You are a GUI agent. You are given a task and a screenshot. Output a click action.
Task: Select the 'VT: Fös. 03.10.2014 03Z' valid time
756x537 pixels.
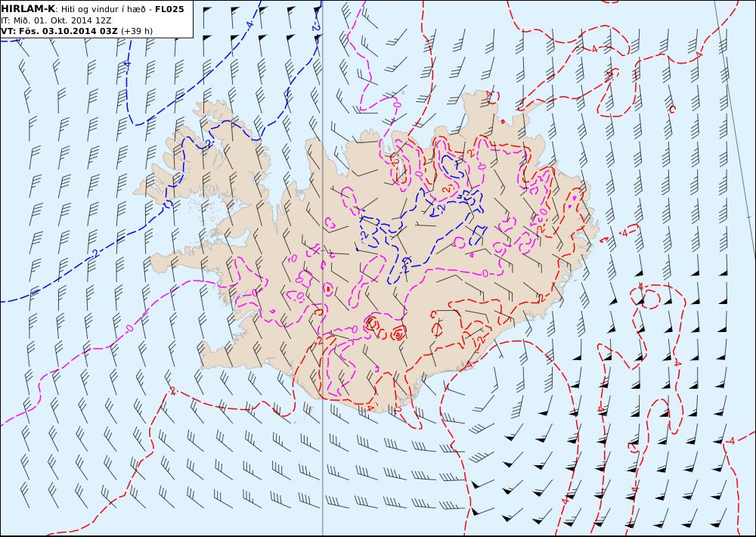[59, 31]
